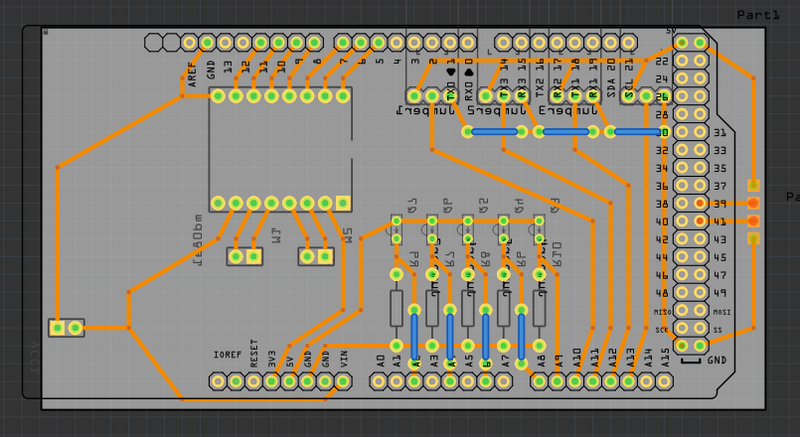Select the leftmost empty octagonal header pad

click(154, 42)
